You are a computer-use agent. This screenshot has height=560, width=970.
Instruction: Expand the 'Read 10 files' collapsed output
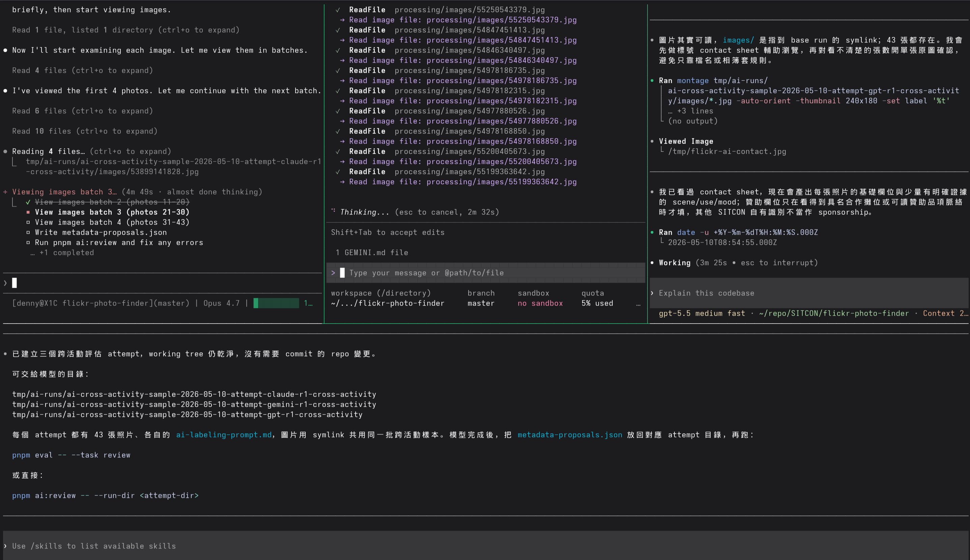(x=85, y=131)
